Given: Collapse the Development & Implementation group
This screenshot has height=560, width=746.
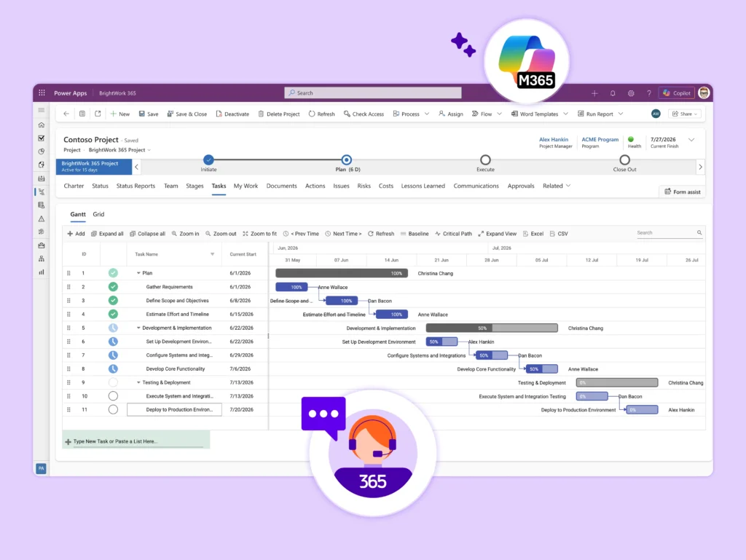Looking at the screenshot, I should pyautogui.click(x=138, y=328).
